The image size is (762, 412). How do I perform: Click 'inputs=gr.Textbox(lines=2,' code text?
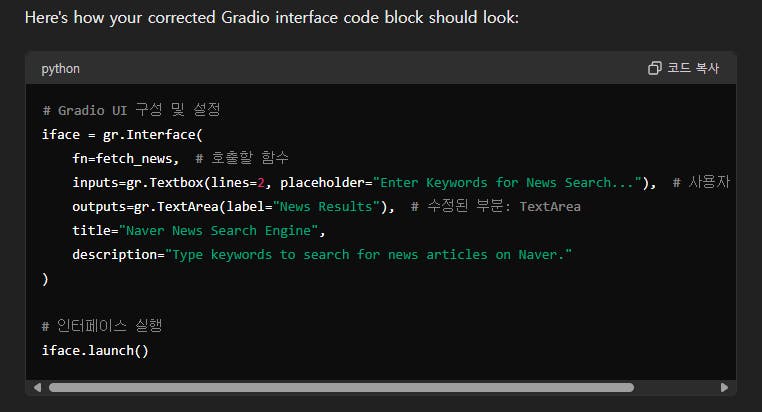click(x=172, y=183)
